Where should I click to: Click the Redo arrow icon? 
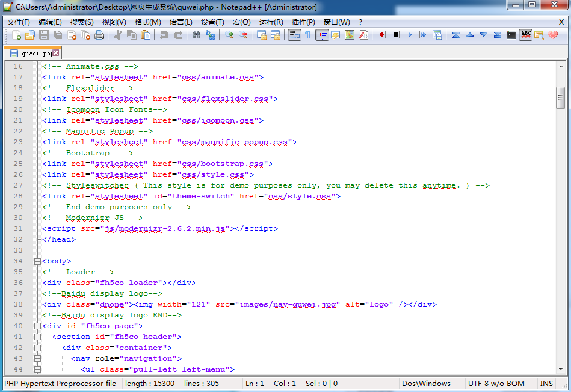177,35
